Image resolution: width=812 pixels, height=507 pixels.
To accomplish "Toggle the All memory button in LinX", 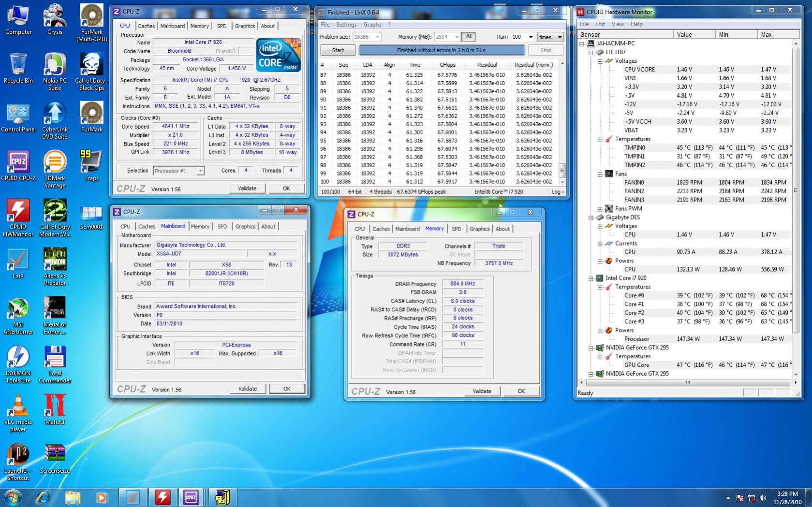I will [x=468, y=37].
